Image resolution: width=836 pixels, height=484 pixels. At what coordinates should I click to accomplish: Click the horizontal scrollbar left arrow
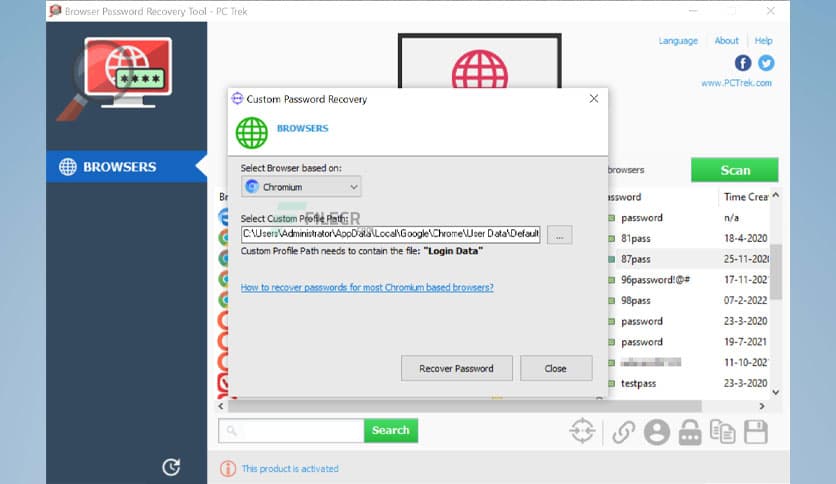coord(221,406)
